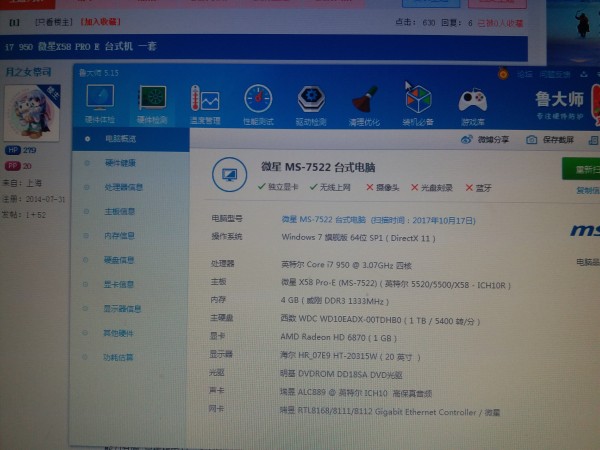Click 微星 X58 Pro-E motherboard text

click(396, 284)
